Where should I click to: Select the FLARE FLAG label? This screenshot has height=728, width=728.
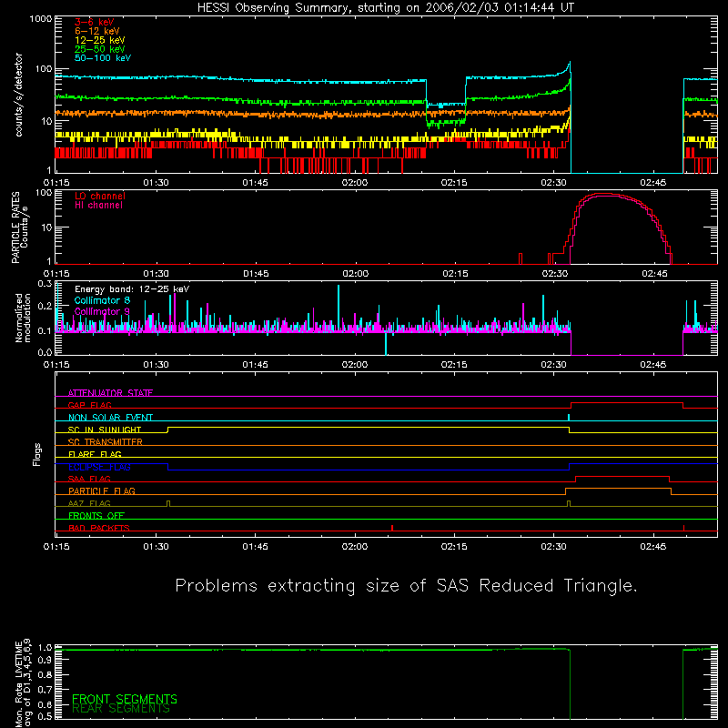point(95,454)
